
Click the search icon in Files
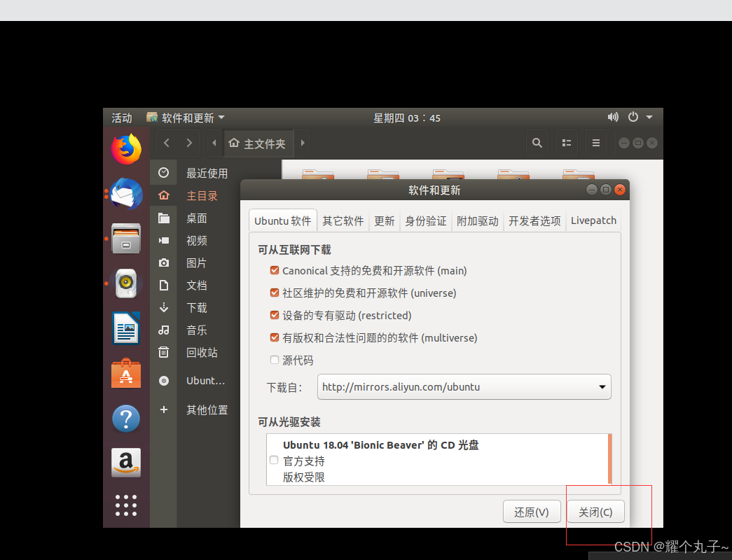pos(537,143)
